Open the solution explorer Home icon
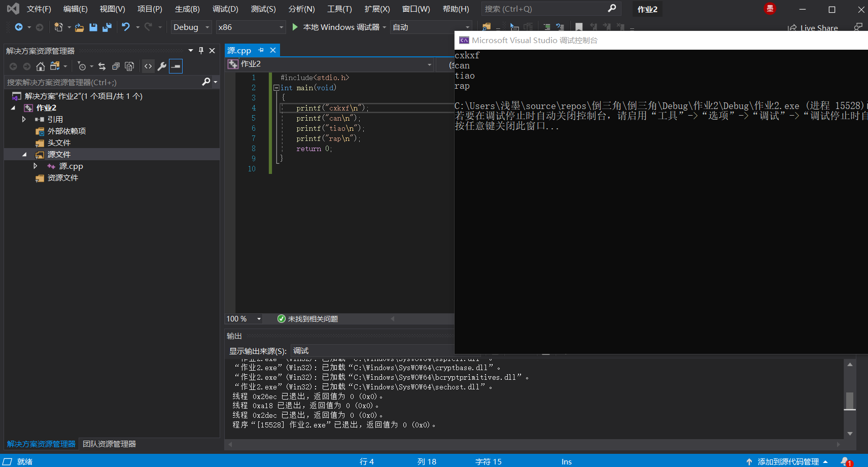This screenshot has height=467, width=868. tap(41, 66)
